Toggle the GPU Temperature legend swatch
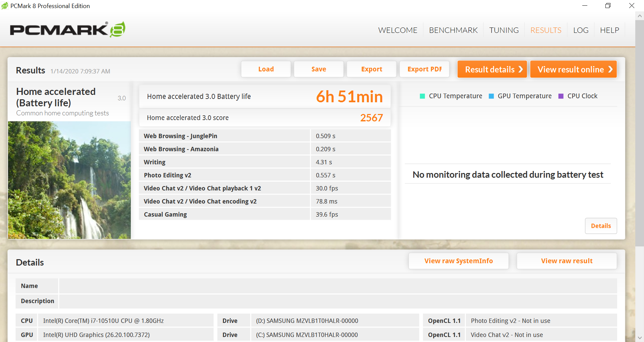644x342 pixels. point(491,96)
